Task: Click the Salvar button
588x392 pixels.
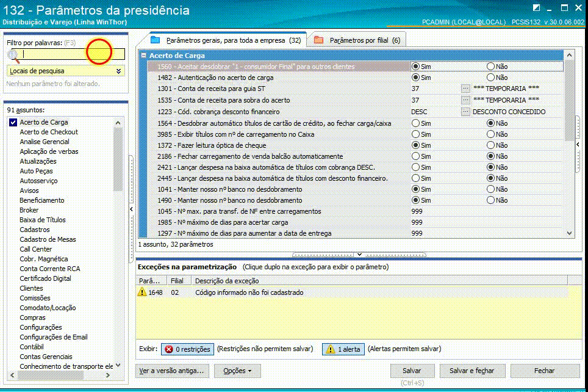Action: [x=412, y=371]
